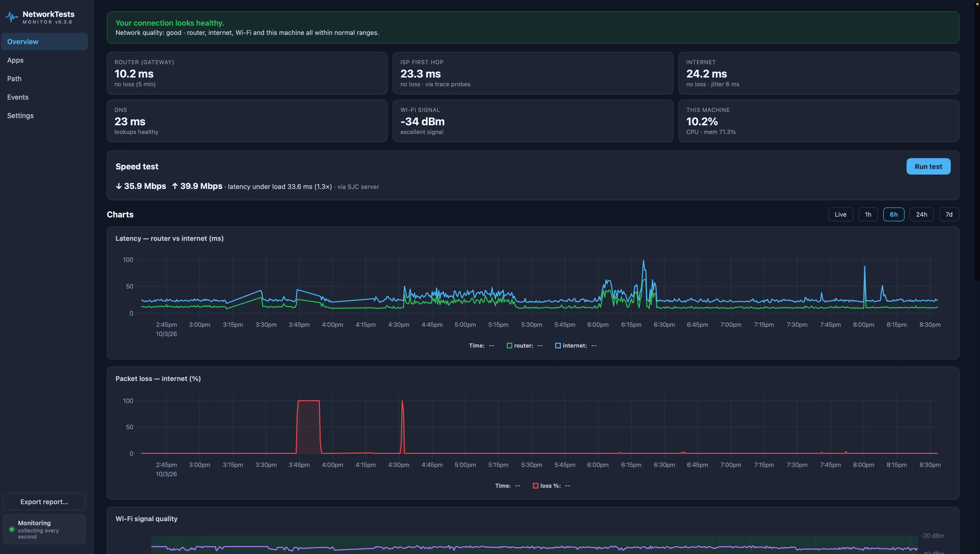Toggle router series in latency legend
The image size is (980, 554).
520,346
